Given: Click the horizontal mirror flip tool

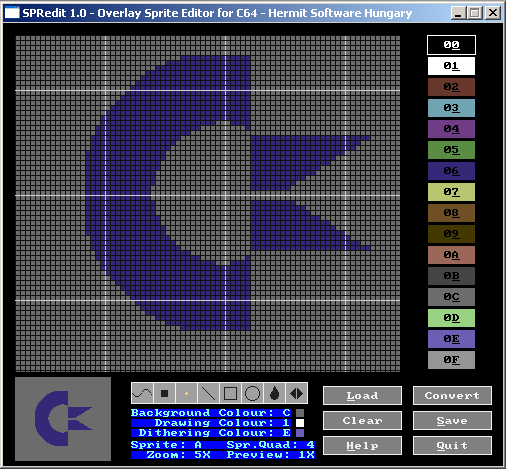Looking at the screenshot, I should coord(296,393).
